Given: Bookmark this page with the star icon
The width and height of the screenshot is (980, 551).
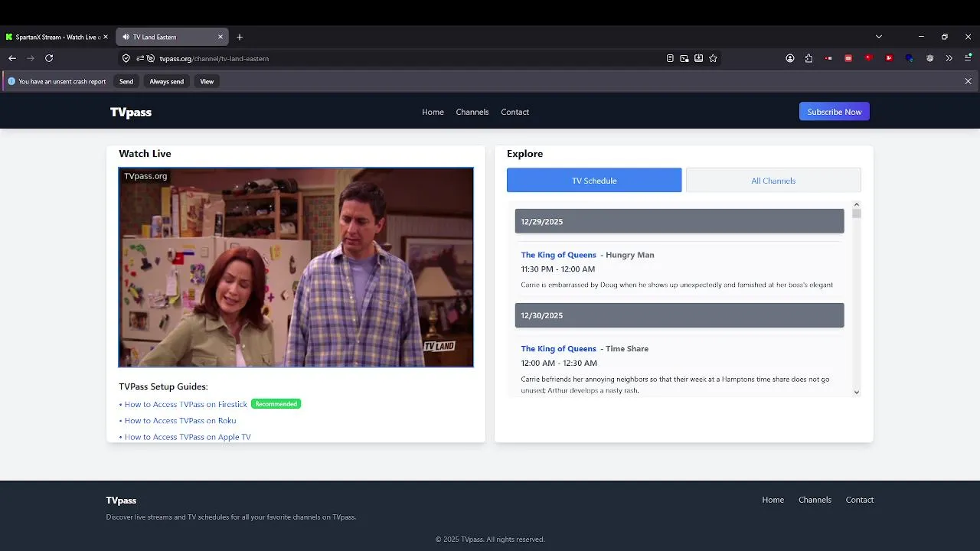Looking at the screenshot, I should coord(714,58).
